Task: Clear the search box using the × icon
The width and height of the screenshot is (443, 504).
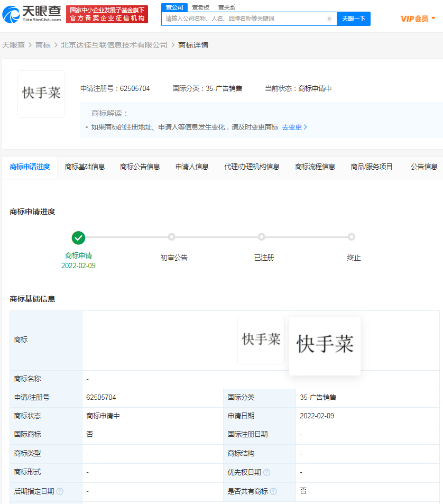Action: point(329,18)
